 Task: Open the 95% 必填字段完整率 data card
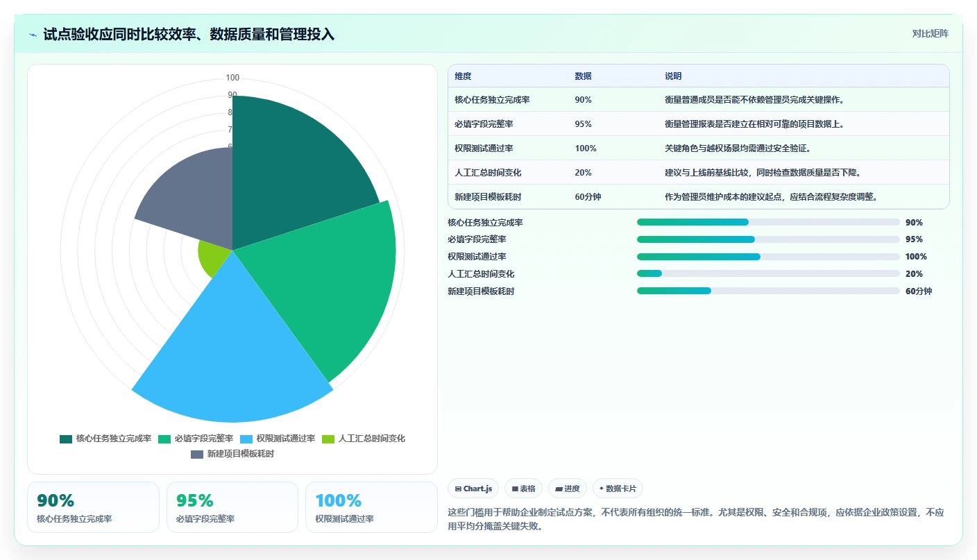232,507
